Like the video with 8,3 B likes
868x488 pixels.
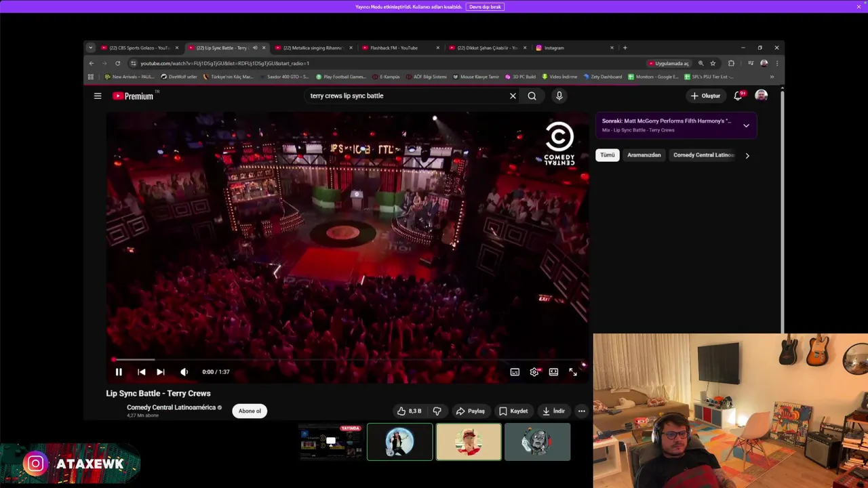click(410, 411)
